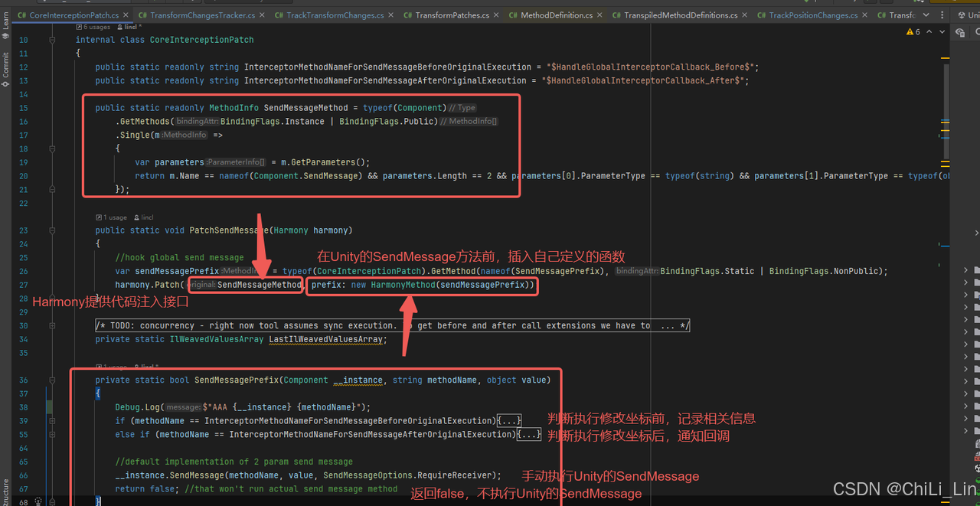
Task: Click the 'bindingAttr:' hint in line 16
Action: 197,122
